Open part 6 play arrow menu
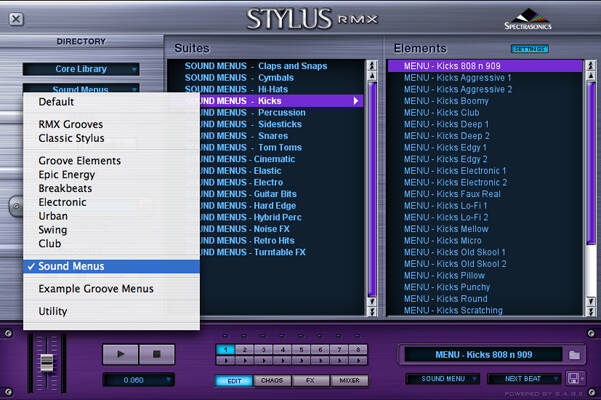This screenshot has width=601, height=400. (x=320, y=361)
